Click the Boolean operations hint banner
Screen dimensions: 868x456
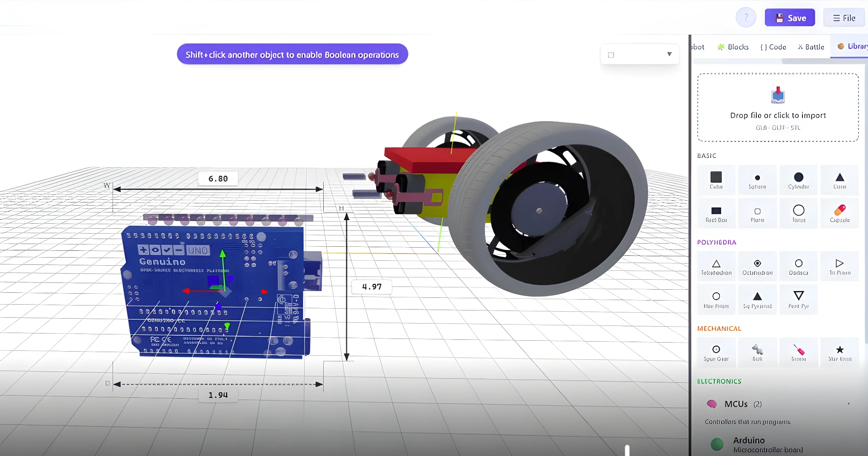[292, 54]
